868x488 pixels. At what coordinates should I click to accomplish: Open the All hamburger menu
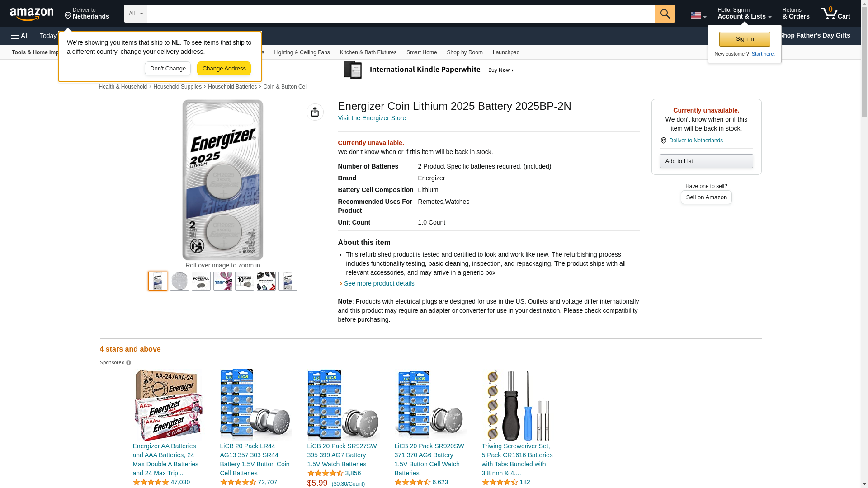pyautogui.click(x=20, y=36)
